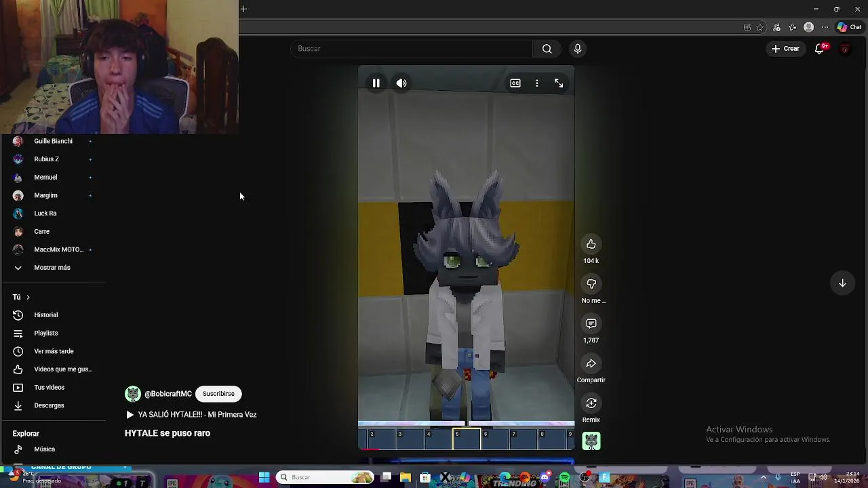Pause the Shorts video
The image size is (868, 488).
[376, 83]
